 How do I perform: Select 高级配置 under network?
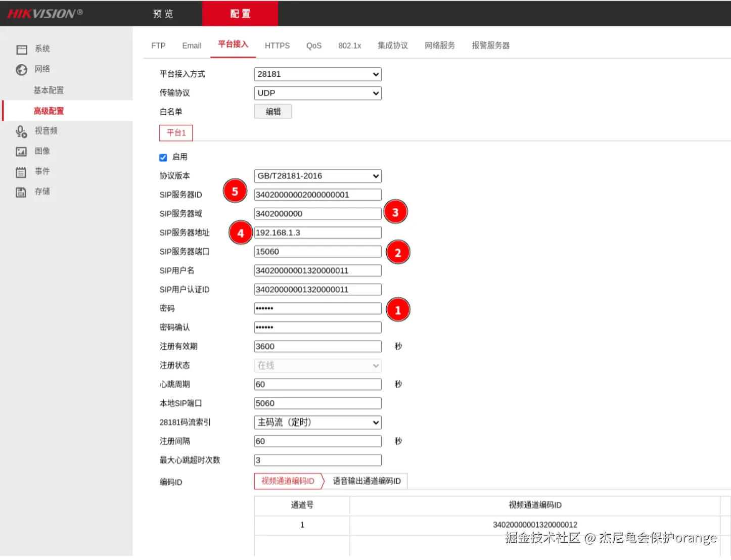[49, 111]
